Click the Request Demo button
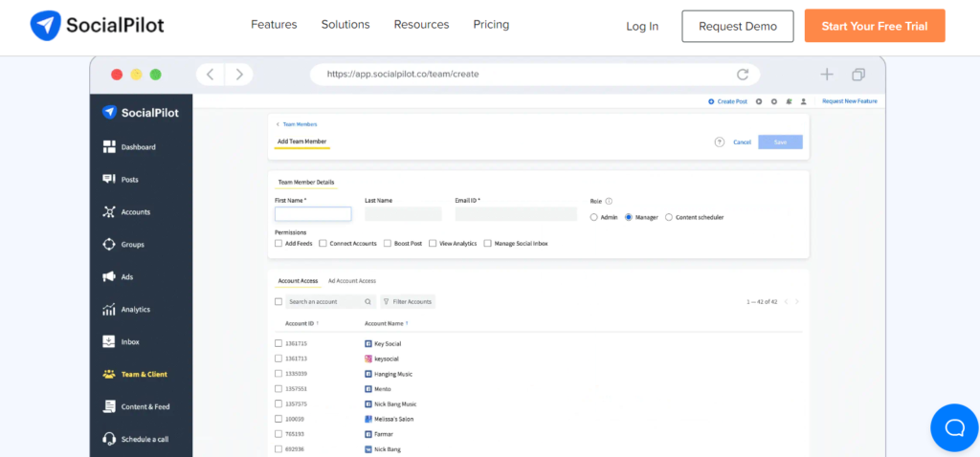 coord(738,26)
